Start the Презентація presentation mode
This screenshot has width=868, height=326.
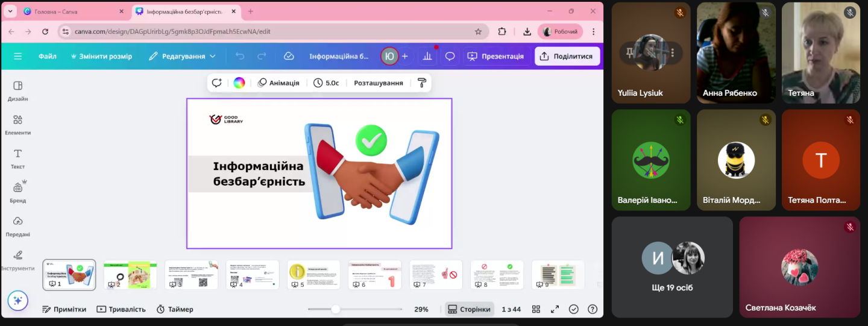coord(497,56)
